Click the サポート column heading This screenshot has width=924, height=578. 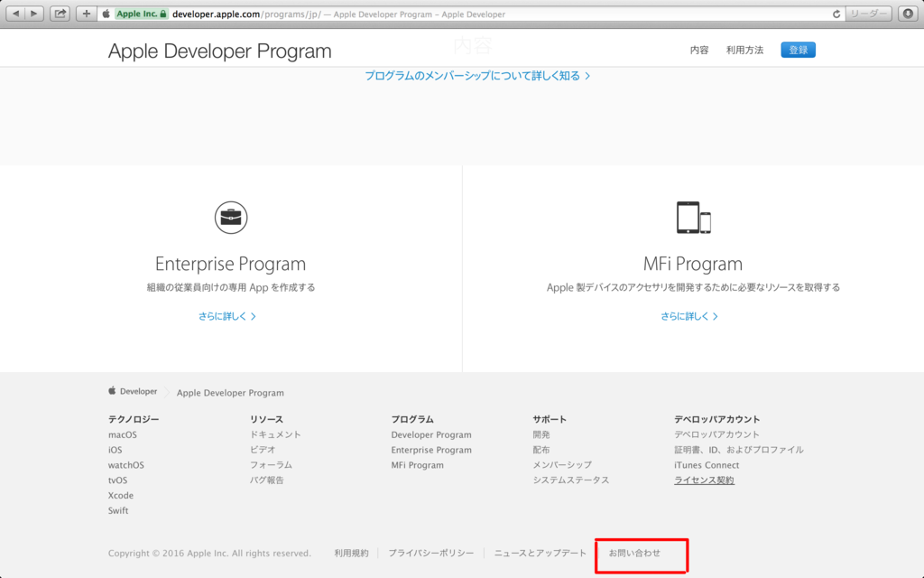coord(550,419)
